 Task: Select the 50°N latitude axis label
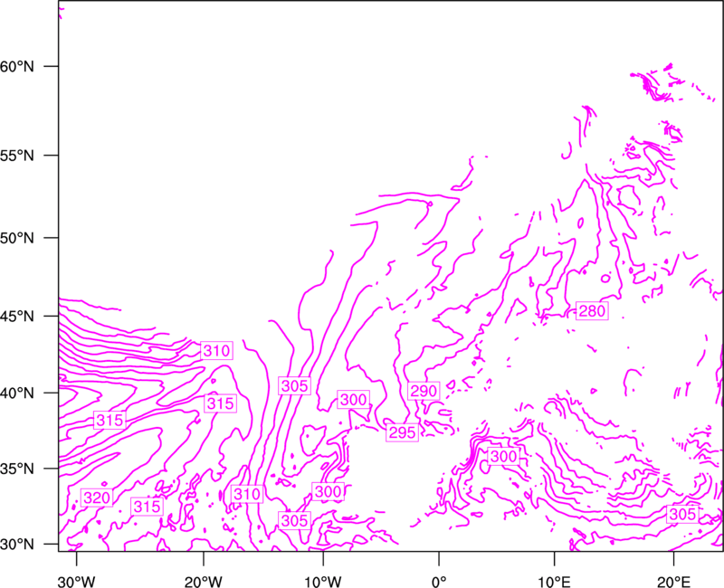pyautogui.click(x=17, y=238)
